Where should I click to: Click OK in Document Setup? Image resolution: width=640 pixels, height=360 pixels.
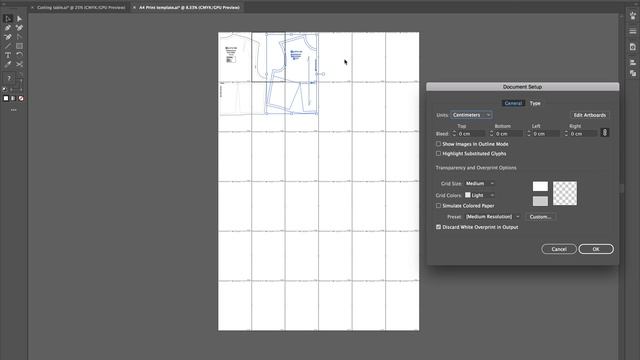(x=596, y=249)
